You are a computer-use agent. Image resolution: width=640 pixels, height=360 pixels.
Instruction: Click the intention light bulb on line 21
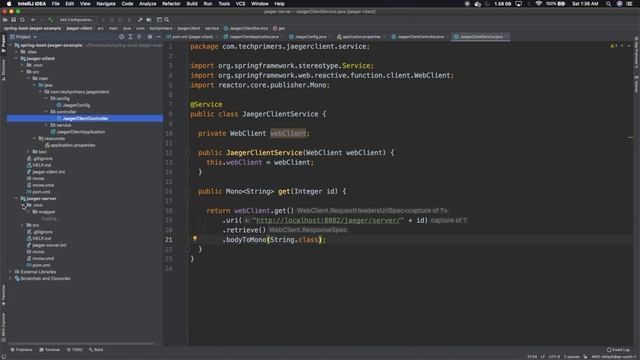195,238
